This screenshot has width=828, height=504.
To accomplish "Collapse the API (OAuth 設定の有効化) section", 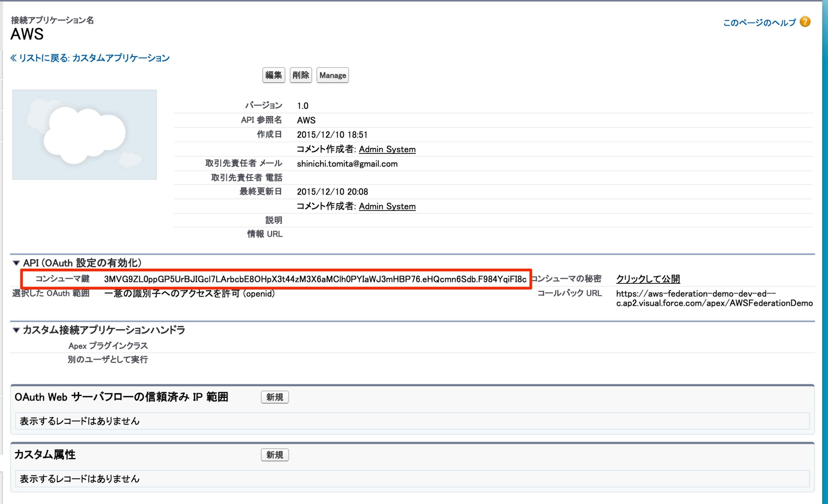I will click(x=16, y=263).
